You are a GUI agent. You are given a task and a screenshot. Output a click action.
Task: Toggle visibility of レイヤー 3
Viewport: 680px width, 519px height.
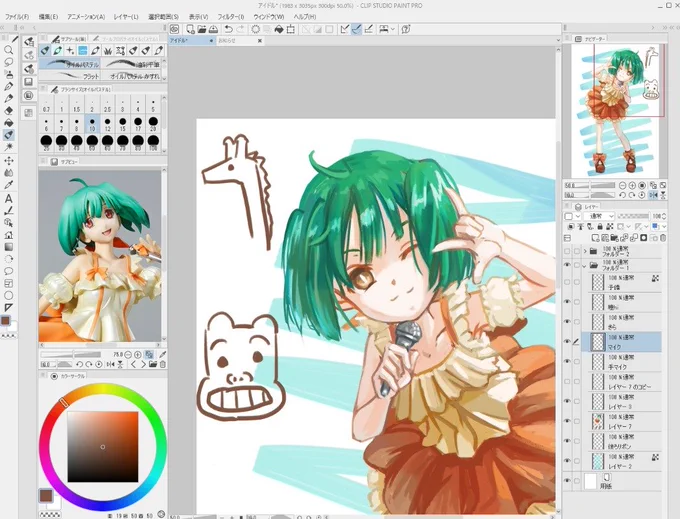coord(567,401)
